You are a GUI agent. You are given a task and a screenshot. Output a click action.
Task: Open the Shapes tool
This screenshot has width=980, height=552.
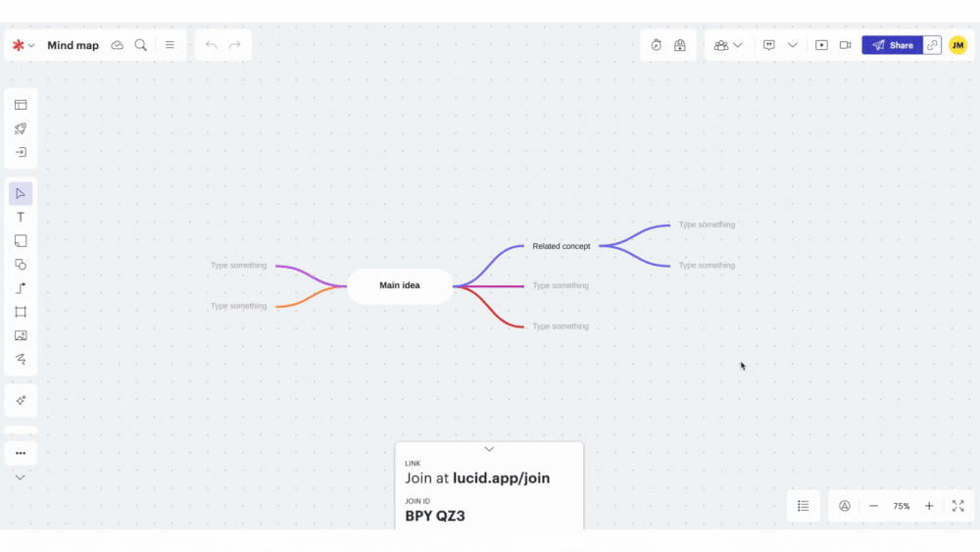click(x=21, y=265)
